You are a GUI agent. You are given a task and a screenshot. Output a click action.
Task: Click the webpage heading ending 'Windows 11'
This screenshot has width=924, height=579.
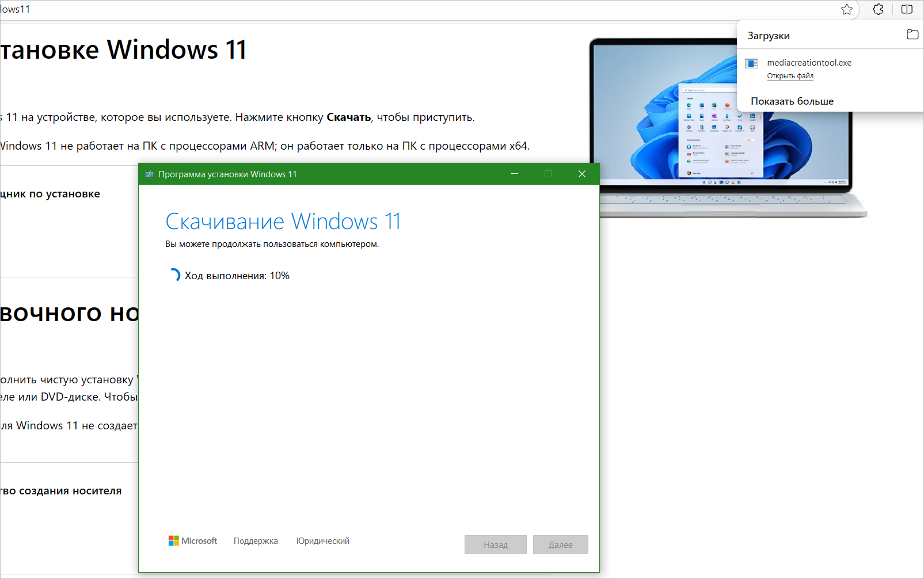(123, 49)
